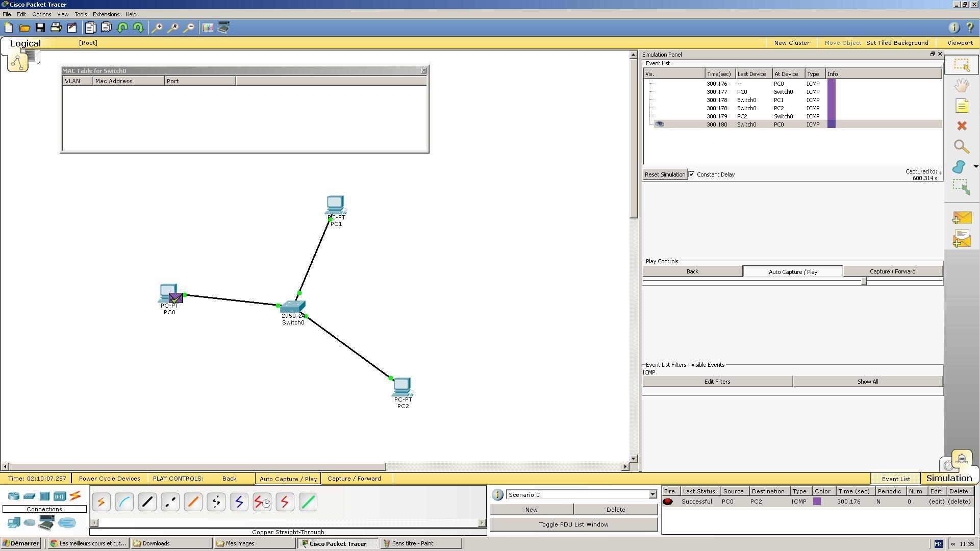The width and height of the screenshot is (980, 551).
Task: Open the Extensions menu
Action: point(106,14)
